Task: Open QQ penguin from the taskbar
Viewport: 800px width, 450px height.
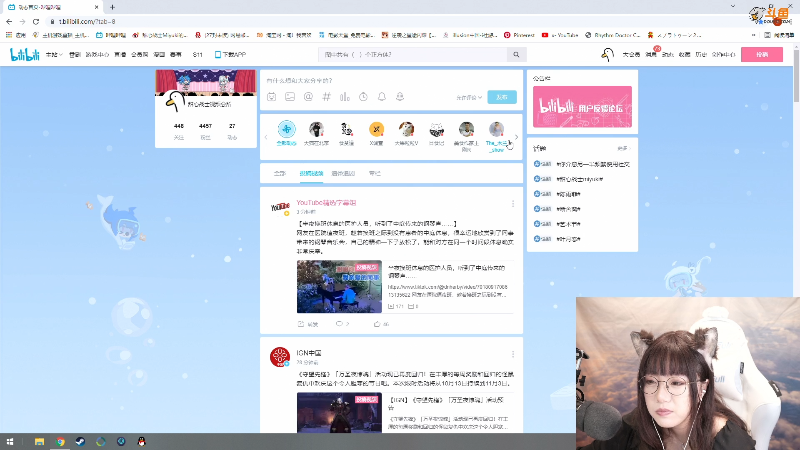Action: tap(141, 442)
